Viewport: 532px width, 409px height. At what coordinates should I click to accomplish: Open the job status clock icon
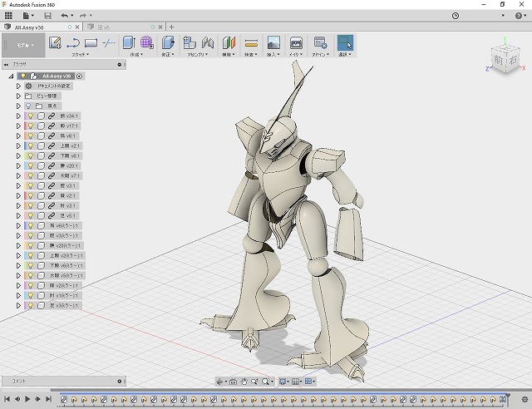click(456, 16)
